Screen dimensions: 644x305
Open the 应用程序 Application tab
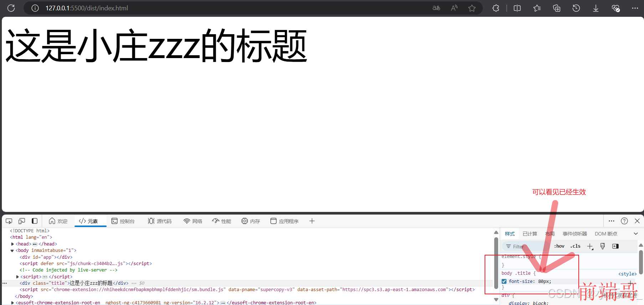pyautogui.click(x=285, y=221)
